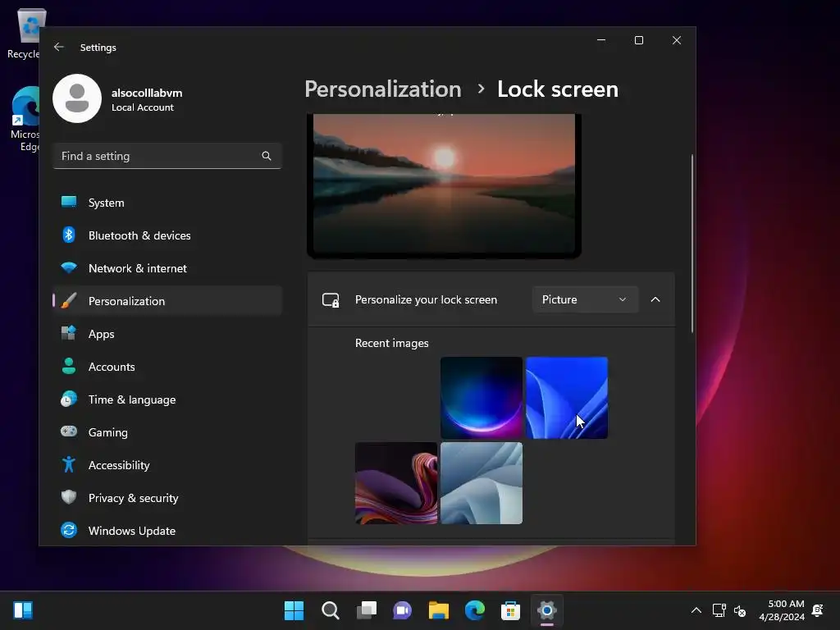This screenshot has width=840, height=630.
Task: Go back using the Settings back arrow
Action: click(x=59, y=47)
